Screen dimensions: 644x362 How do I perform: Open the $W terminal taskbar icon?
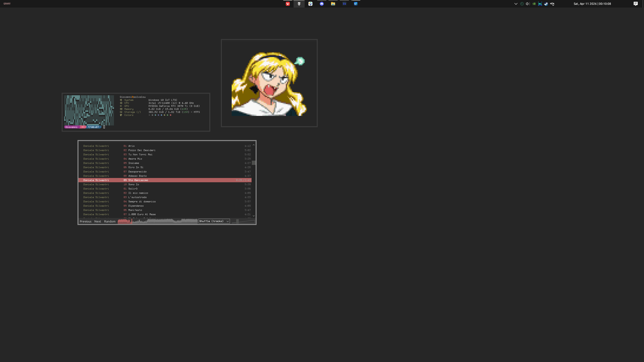point(344,4)
